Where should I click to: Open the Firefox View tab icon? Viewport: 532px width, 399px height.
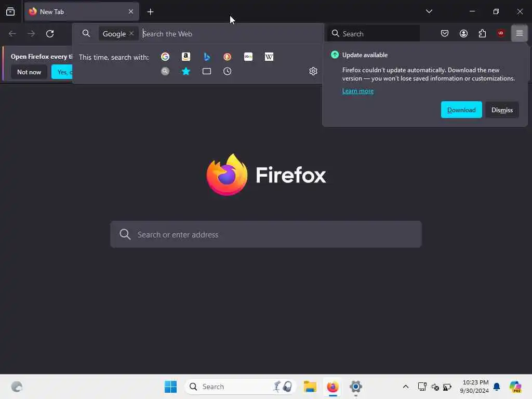coord(10,11)
